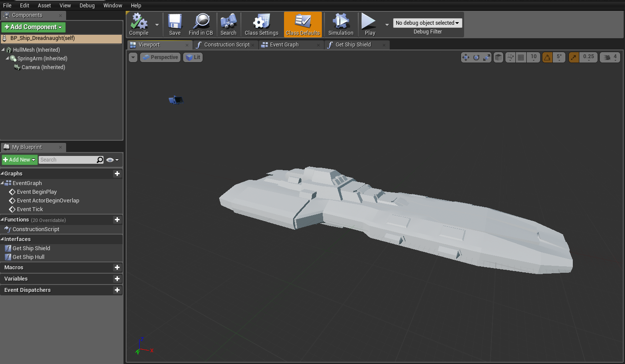Add a new event dispatcher with plus
The height and width of the screenshot is (364, 625).
[x=117, y=290]
